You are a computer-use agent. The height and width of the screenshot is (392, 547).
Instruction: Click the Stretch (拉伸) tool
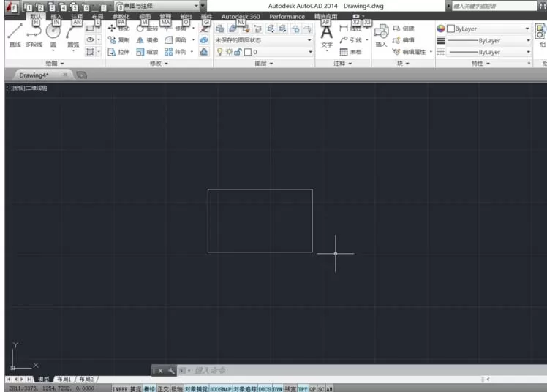(119, 52)
